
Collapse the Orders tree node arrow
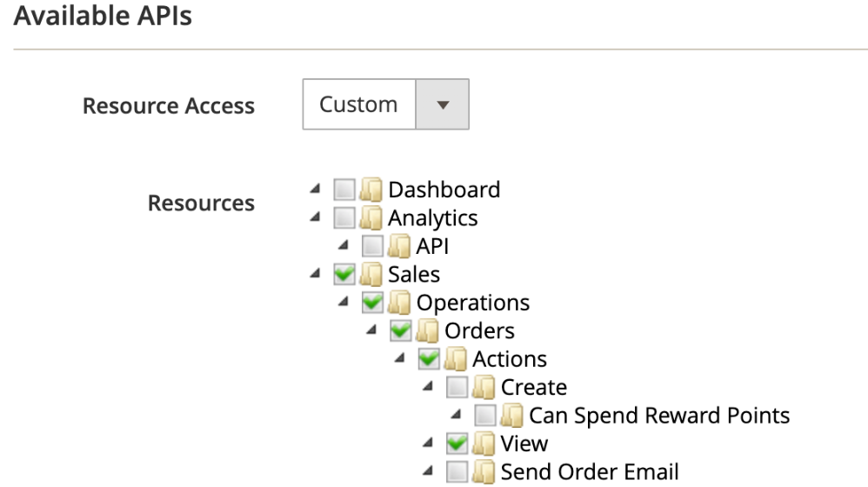(x=372, y=330)
